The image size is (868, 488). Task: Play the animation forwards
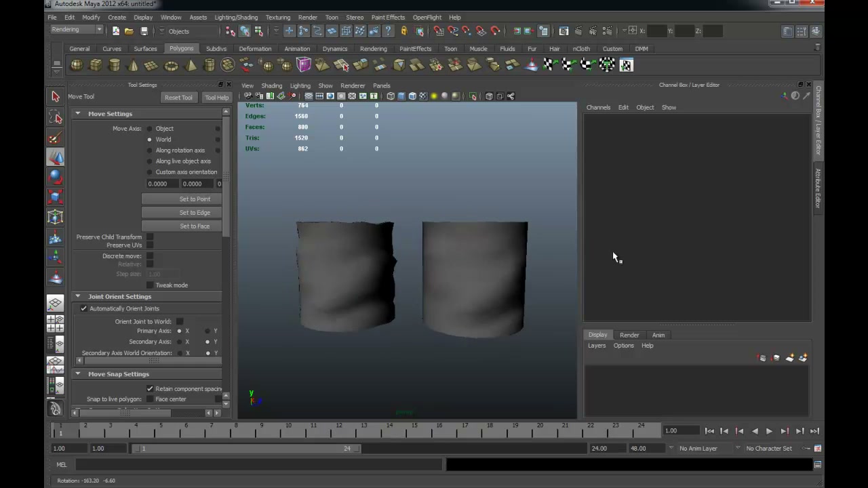coord(769,431)
